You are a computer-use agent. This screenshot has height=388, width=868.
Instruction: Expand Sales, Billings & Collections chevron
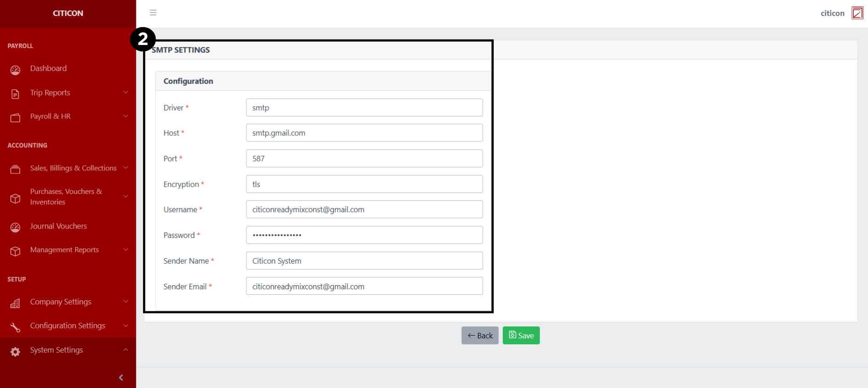[x=126, y=168]
